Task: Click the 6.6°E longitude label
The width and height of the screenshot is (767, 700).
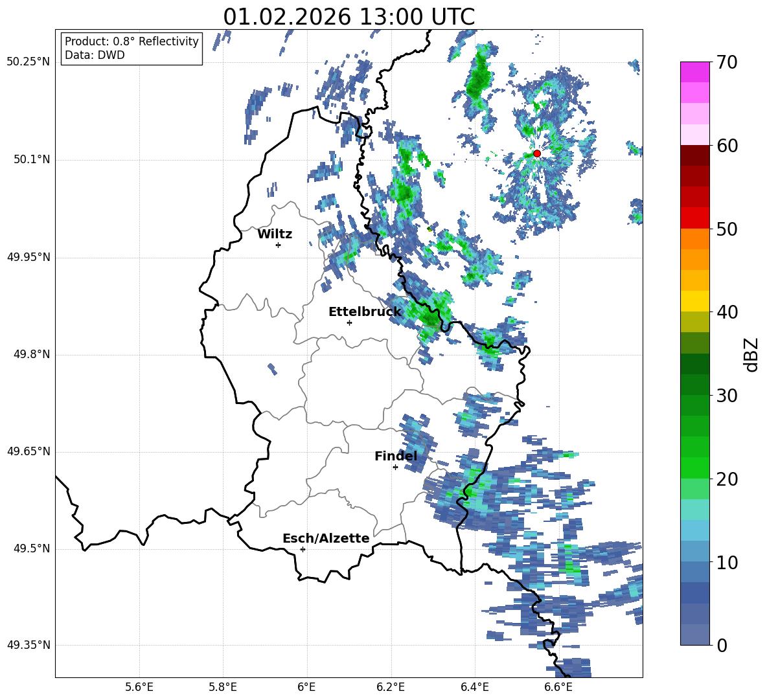Action: [x=558, y=688]
